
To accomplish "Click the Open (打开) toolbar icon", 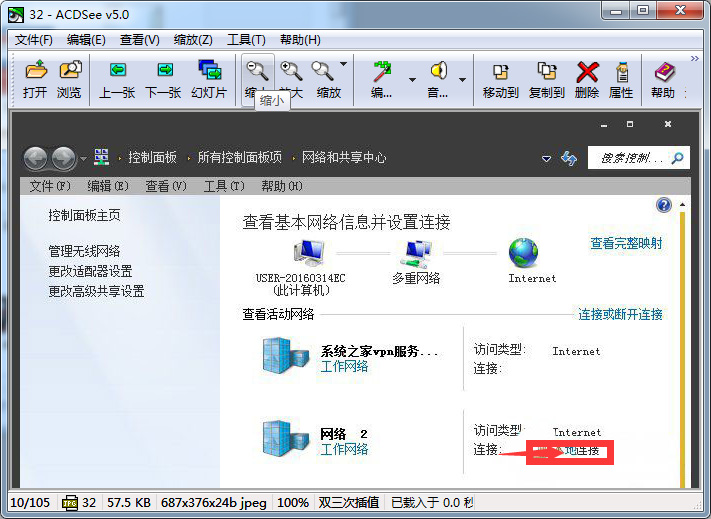I will 36,70.
